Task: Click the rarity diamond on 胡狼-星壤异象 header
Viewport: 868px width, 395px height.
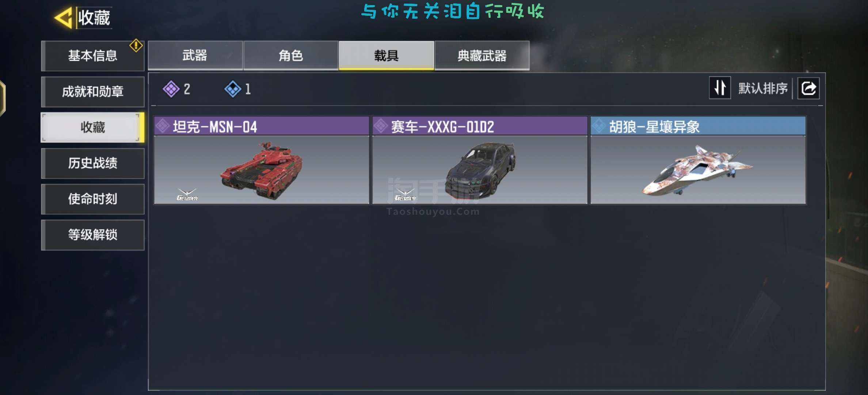Action: coord(599,126)
